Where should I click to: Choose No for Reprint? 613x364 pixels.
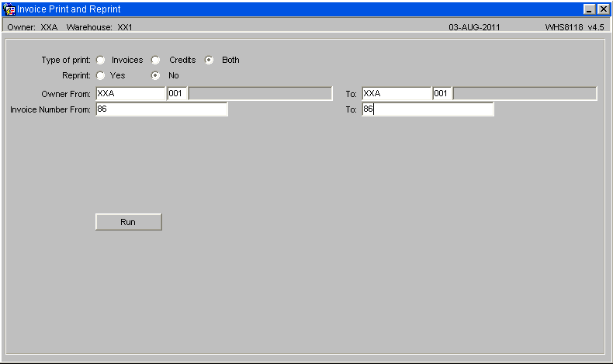[156, 75]
